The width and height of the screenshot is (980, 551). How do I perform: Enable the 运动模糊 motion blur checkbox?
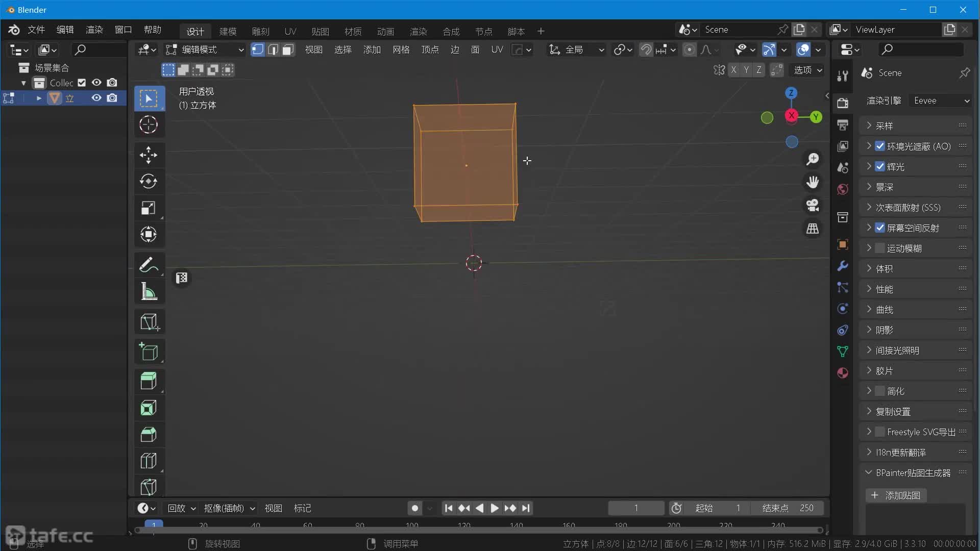click(x=880, y=248)
